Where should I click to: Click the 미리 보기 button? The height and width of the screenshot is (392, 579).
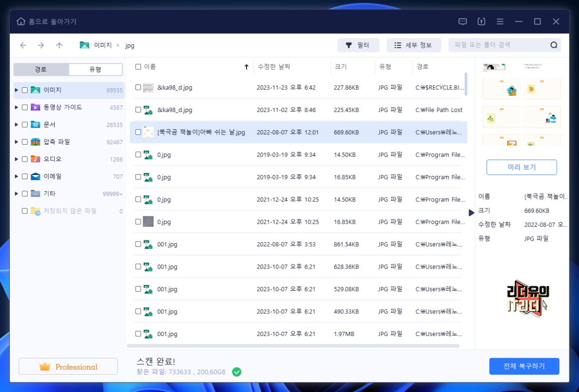[522, 167]
